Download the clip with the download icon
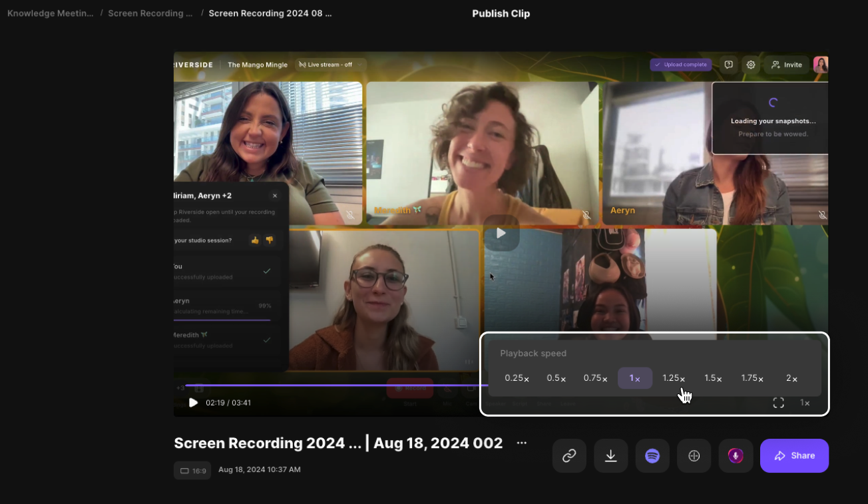Viewport: 868px width, 504px height. coord(610,456)
